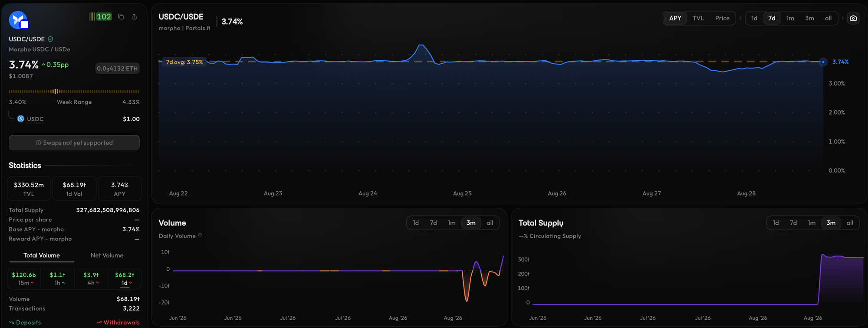Open the Net Volume tab
Screen dimensions: 868x328
tap(107, 255)
